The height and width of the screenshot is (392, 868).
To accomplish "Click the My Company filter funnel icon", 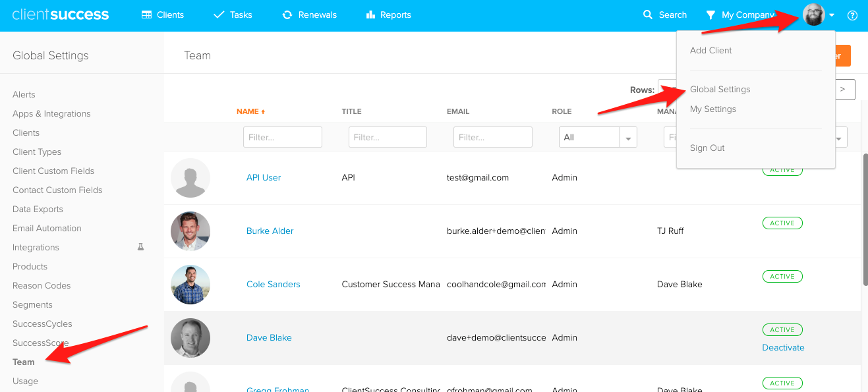I will point(710,14).
